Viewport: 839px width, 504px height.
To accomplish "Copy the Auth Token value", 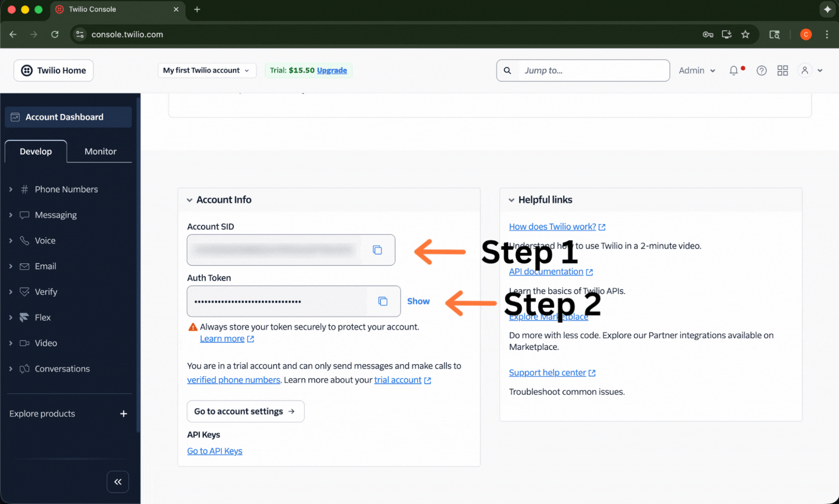I will coord(383,301).
